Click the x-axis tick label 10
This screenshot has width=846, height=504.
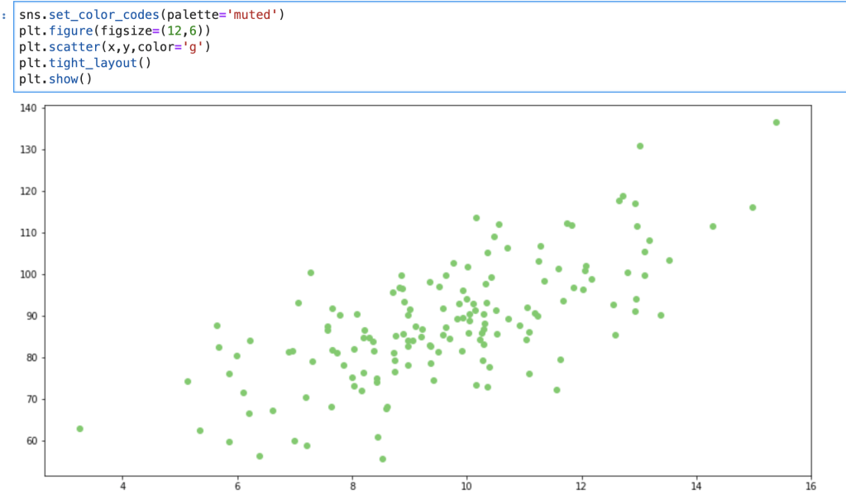[466, 487]
